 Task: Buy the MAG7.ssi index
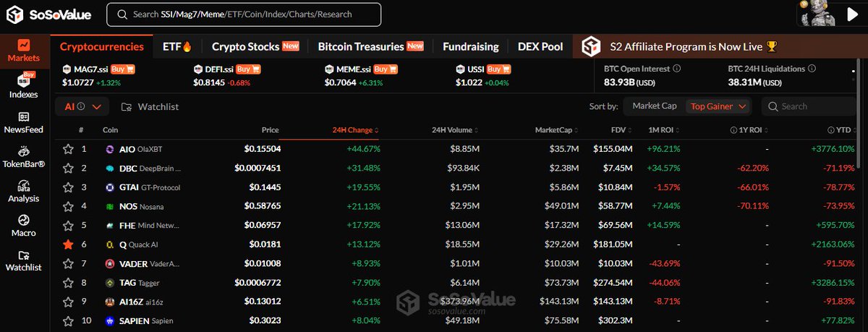[122, 69]
